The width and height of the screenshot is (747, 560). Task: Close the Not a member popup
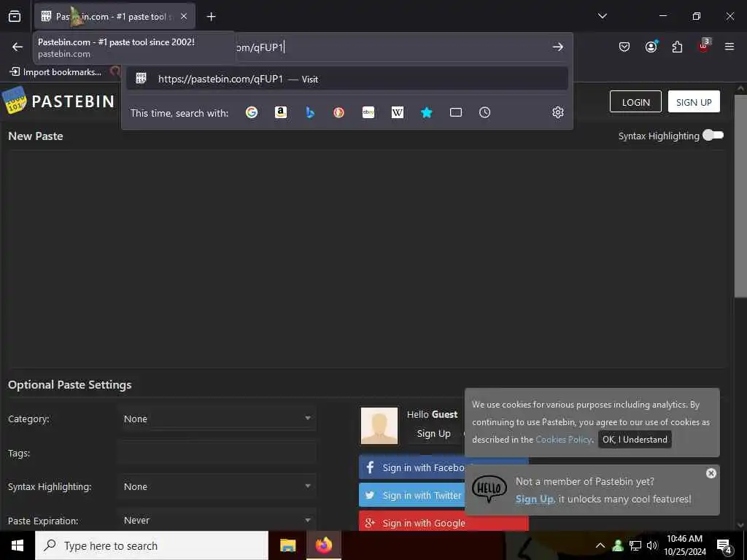tap(711, 472)
